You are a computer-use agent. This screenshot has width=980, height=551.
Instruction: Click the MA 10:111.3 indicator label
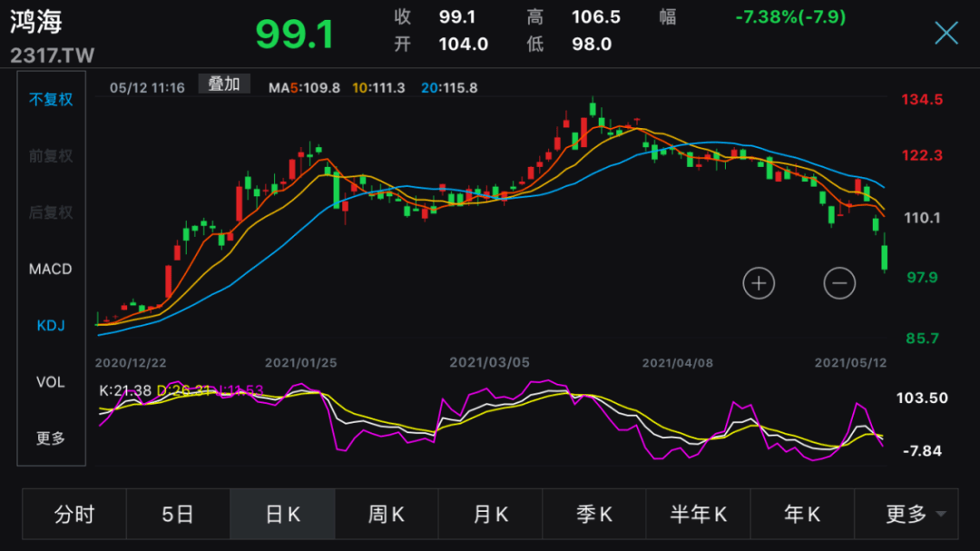[x=378, y=87]
